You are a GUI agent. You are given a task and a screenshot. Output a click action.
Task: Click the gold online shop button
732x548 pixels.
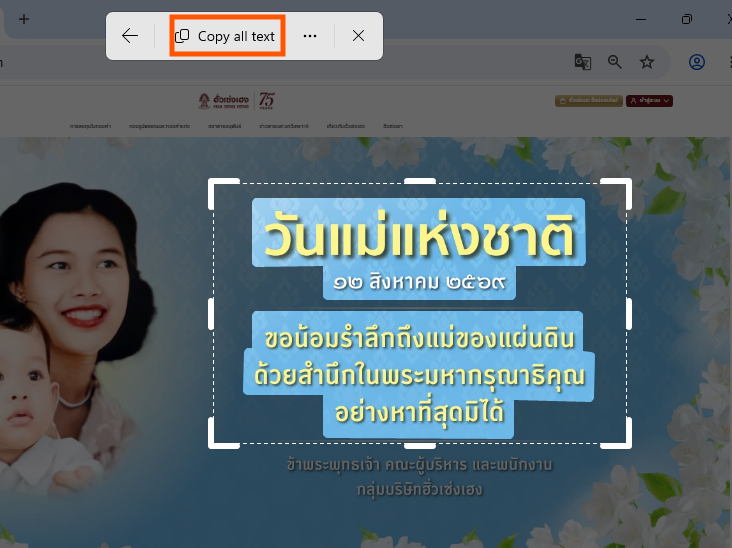pyautogui.click(x=589, y=101)
